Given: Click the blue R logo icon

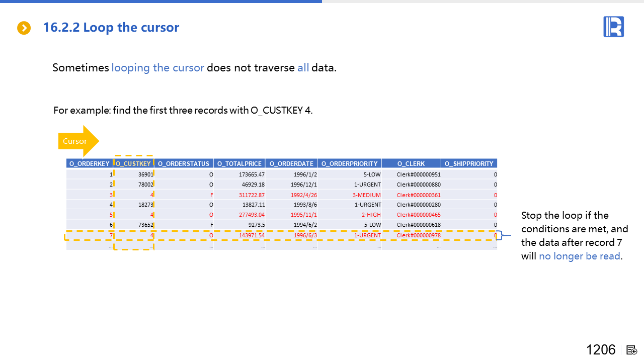Looking at the screenshot, I should [x=613, y=27].
